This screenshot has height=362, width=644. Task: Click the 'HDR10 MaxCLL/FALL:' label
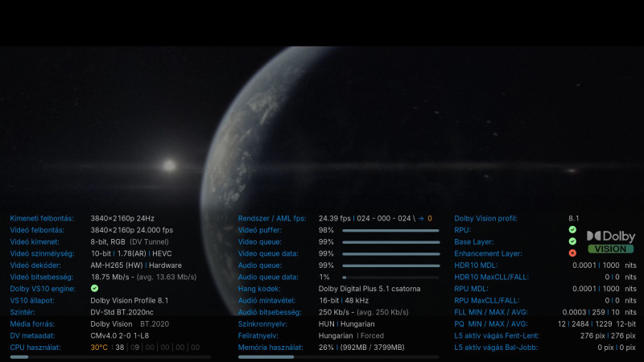[491, 277]
